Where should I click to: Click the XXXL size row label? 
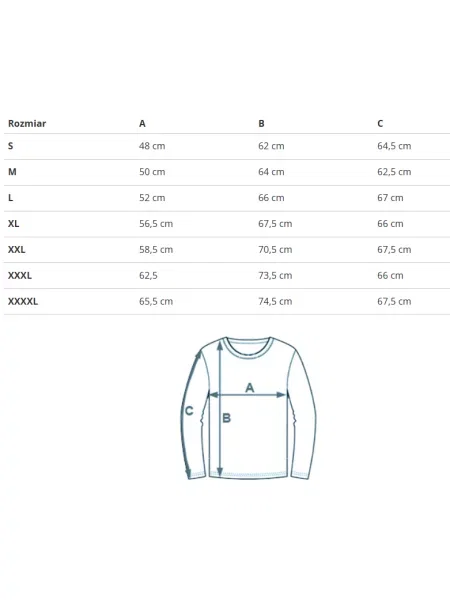[x=20, y=276]
